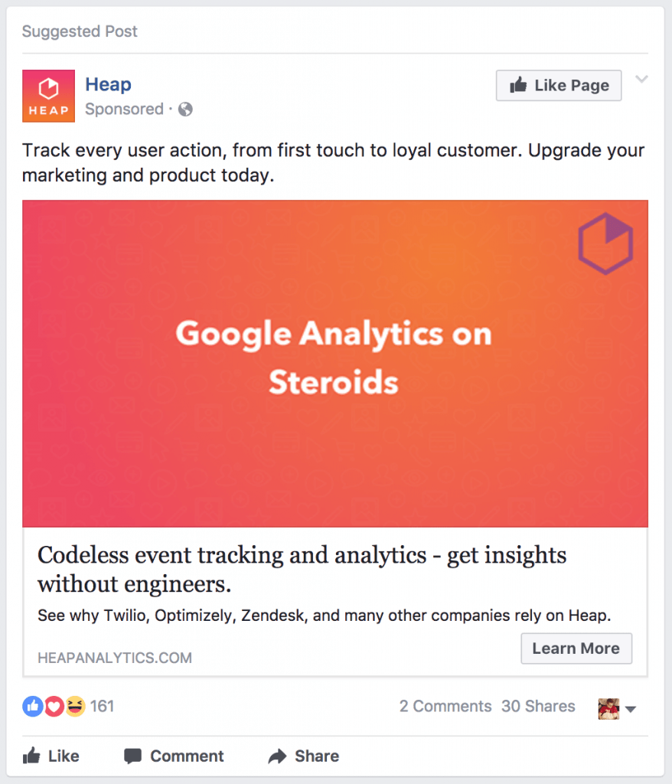
Task: Open the 2 Comments link
Action: pos(445,707)
